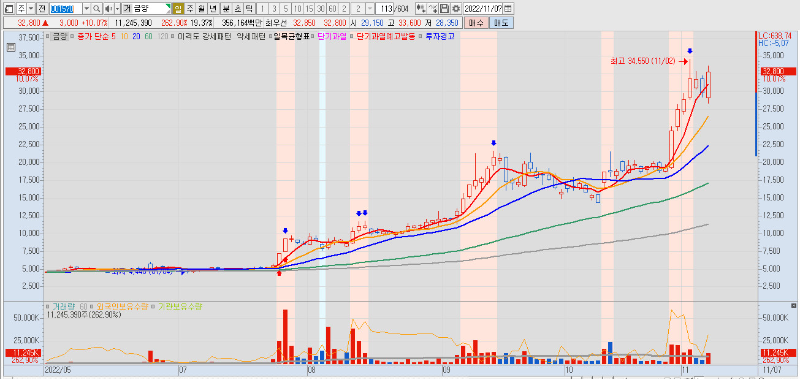Click the green 60 moving average label
Viewport: 800px width, 379px height.
[x=148, y=37]
